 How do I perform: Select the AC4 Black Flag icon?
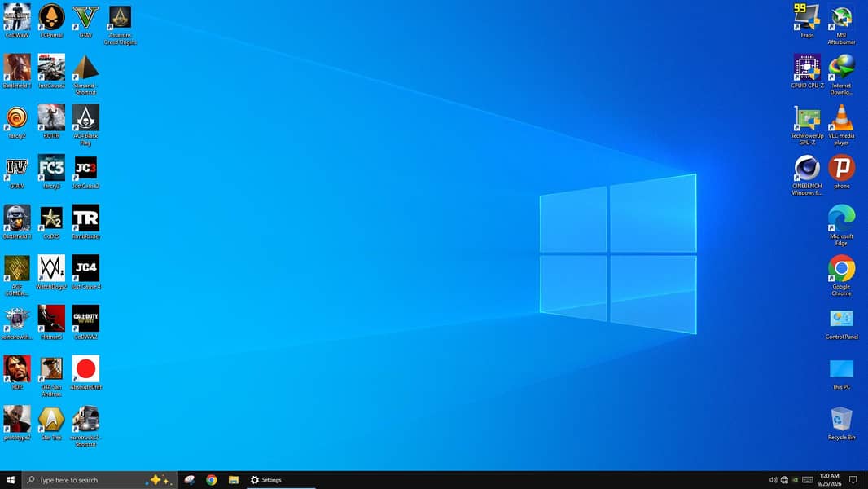(85, 117)
